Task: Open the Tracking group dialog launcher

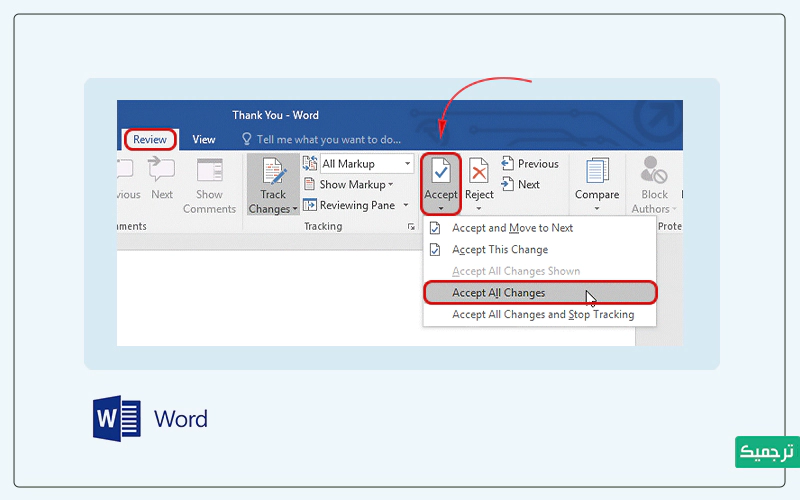Action: point(411,227)
